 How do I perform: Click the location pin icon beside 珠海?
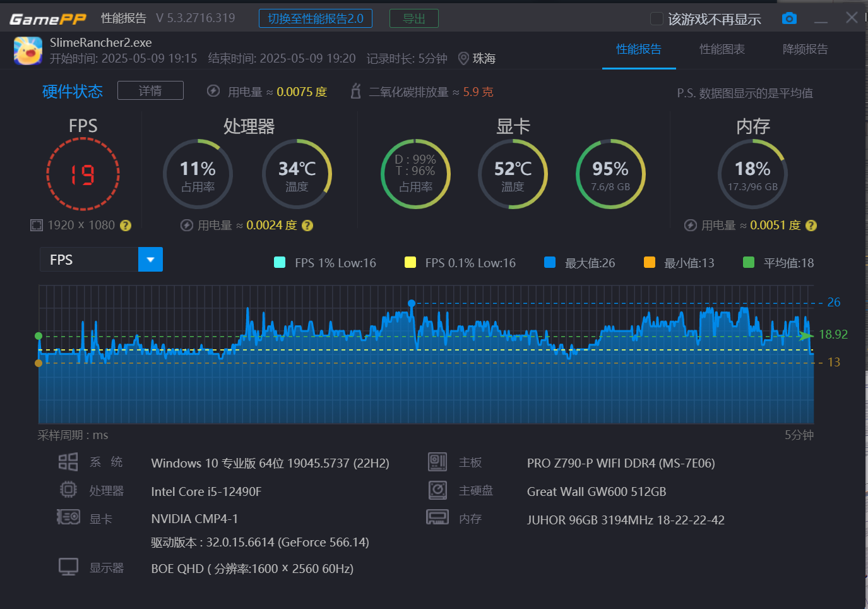click(x=463, y=59)
